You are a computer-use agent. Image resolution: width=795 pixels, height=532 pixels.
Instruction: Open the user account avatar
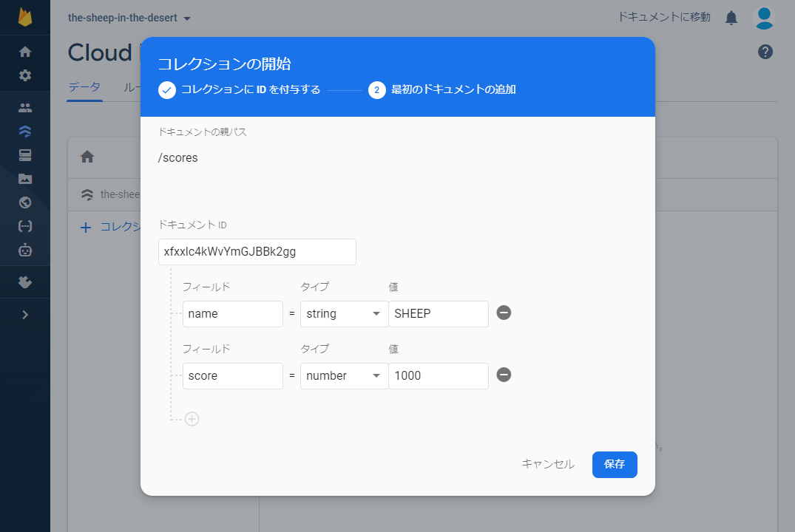point(764,18)
